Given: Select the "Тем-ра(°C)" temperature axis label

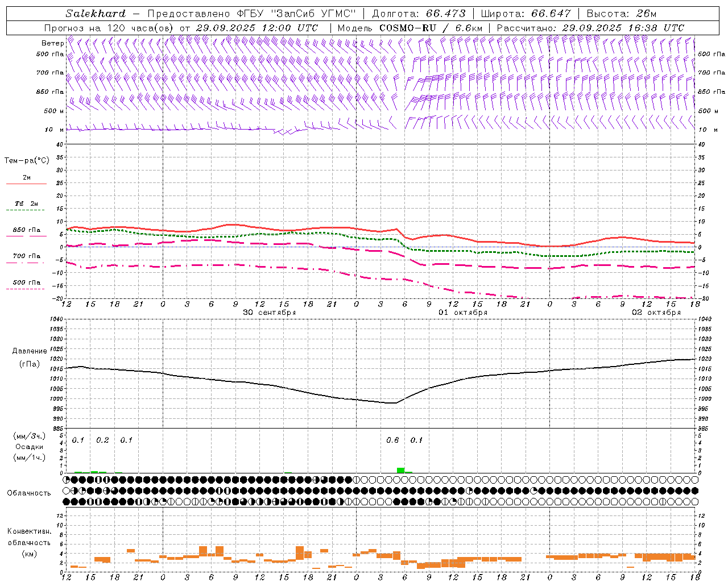Looking at the screenshot, I should pyautogui.click(x=27, y=161).
